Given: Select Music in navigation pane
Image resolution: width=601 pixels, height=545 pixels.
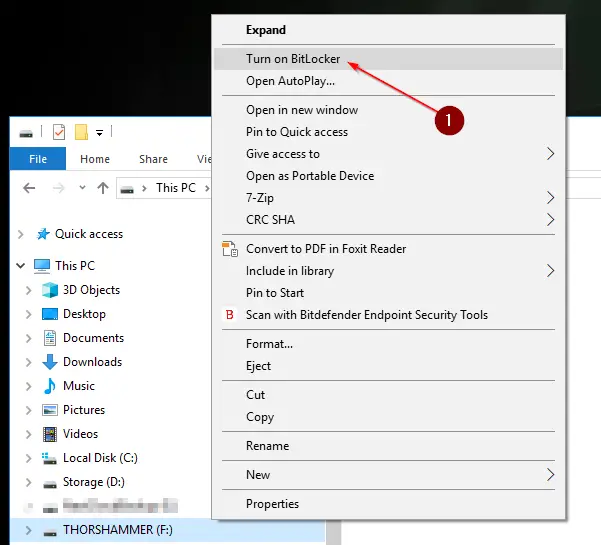Looking at the screenshot, I should 79,386.
